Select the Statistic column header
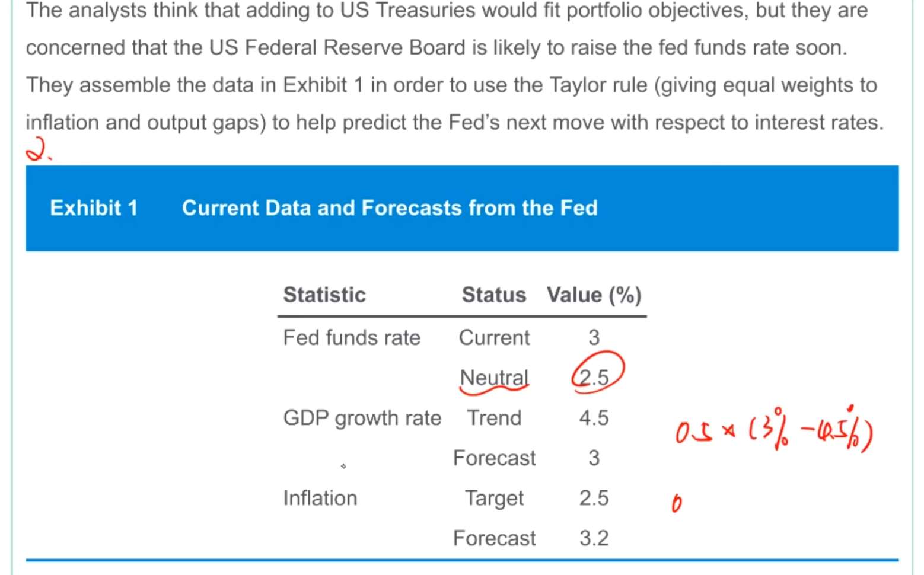924x575 pixels. (324, 295)
